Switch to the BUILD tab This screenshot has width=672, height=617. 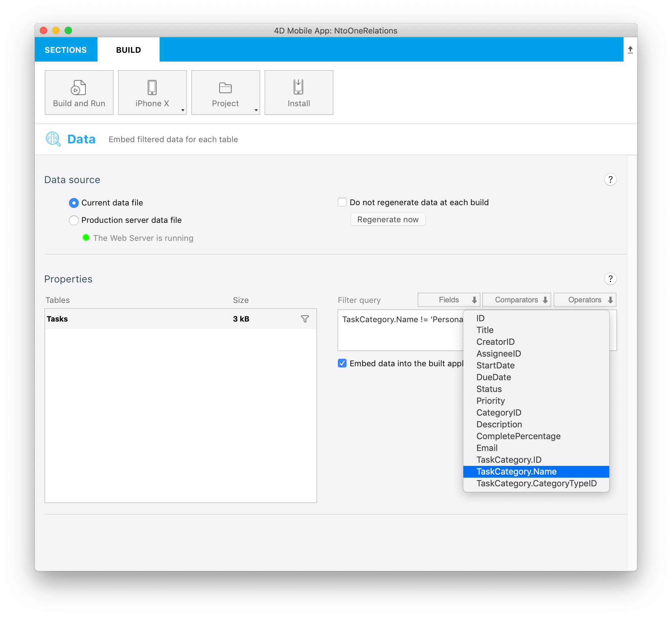(129, 50)
